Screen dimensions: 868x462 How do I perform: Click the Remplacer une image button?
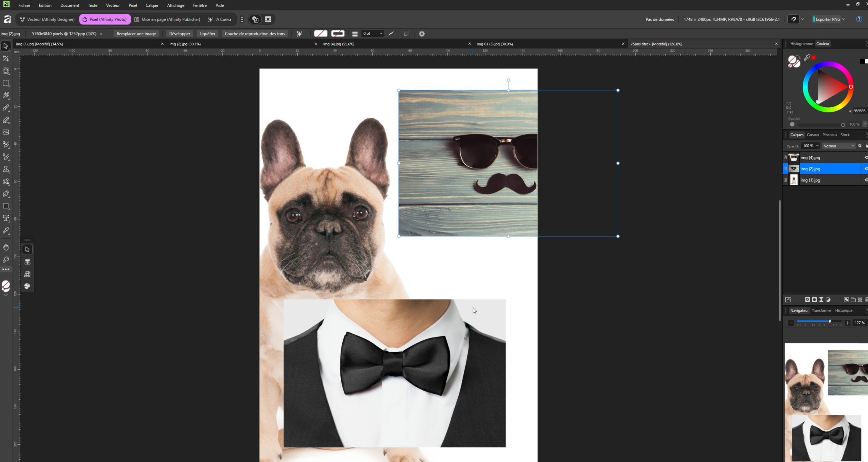(136, 34)
